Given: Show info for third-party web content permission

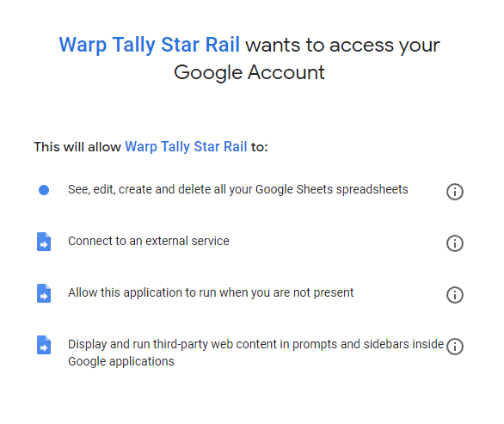Looking at the screenshot, I should pos(454,347).
